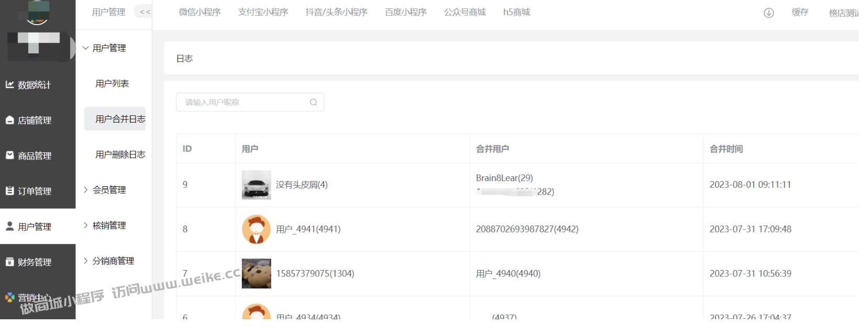Open 财务管理 in the sidebar
Screen dimensions: 868x336
point(28,262)
